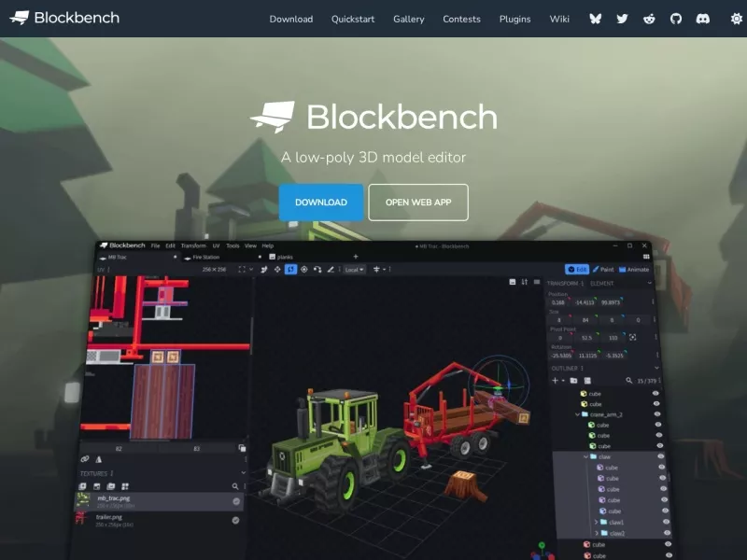Open the Help menu
The image size is (747, 560).
pyautogui.click(x=268, y=245)
